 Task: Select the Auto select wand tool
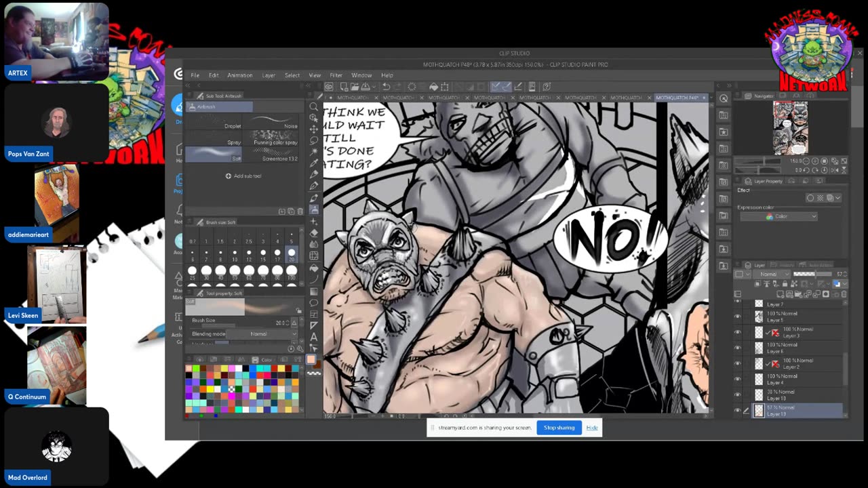[x=314, y=152]
